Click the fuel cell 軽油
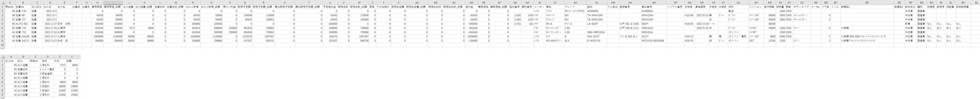 coord(738,11)
